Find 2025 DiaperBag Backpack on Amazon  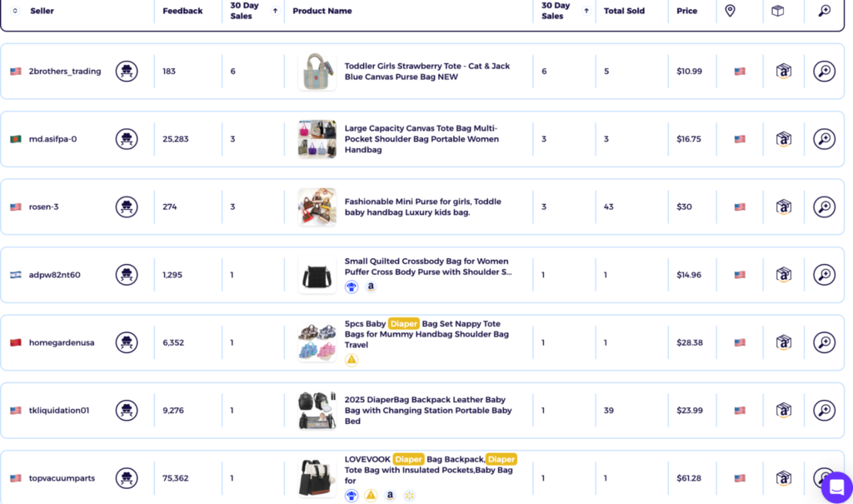(783, 411)
